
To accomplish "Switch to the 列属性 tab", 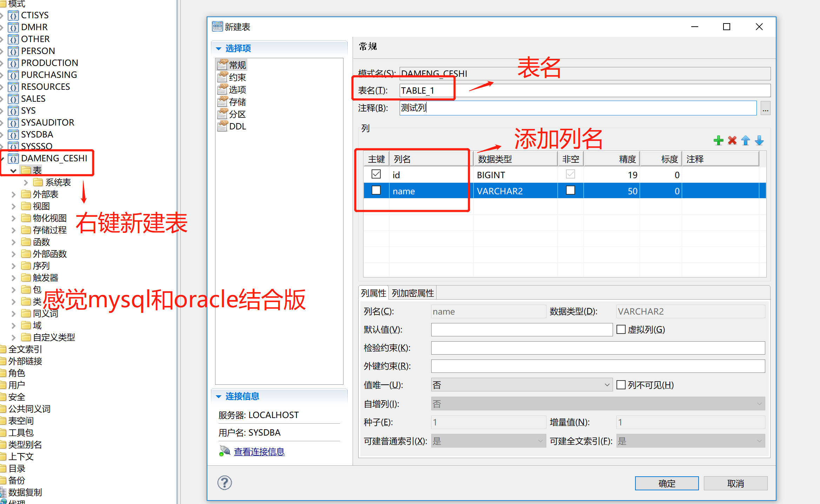I will (373, 293).
